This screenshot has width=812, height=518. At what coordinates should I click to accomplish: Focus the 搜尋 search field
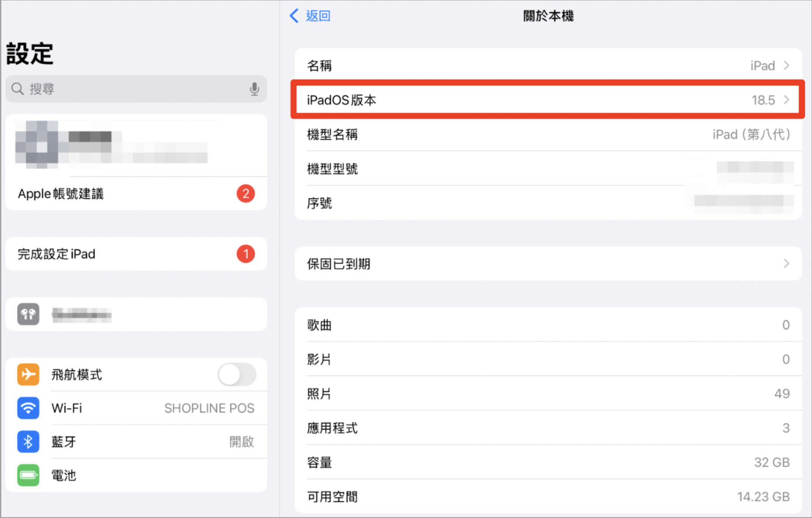136,89
